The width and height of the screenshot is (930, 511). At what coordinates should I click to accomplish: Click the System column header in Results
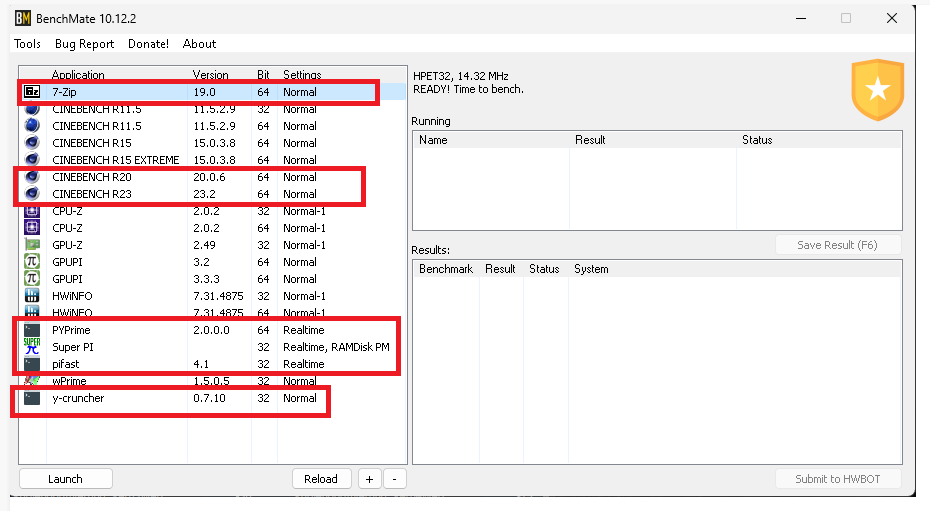(x=591, y=269)
